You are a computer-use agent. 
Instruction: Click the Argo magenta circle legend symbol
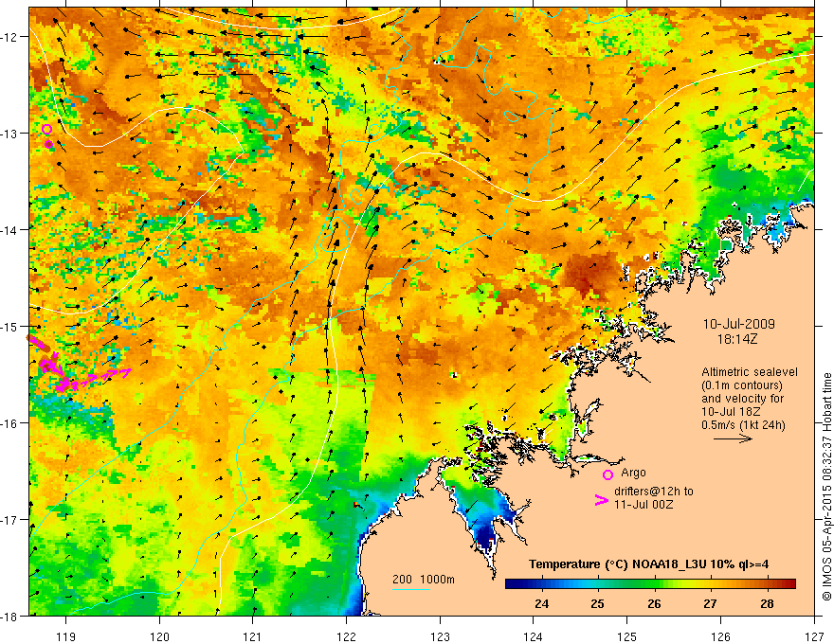click(x=607, y=474)
